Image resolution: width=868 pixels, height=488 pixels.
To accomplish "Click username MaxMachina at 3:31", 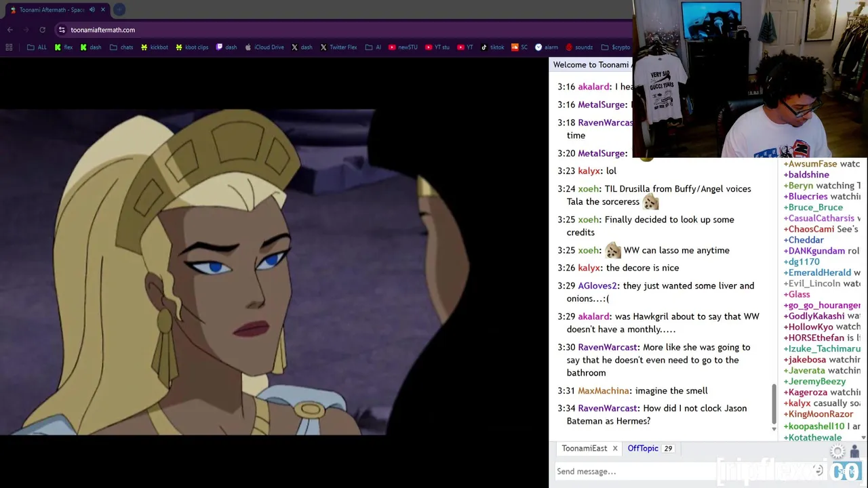I will tap(604, 391).
